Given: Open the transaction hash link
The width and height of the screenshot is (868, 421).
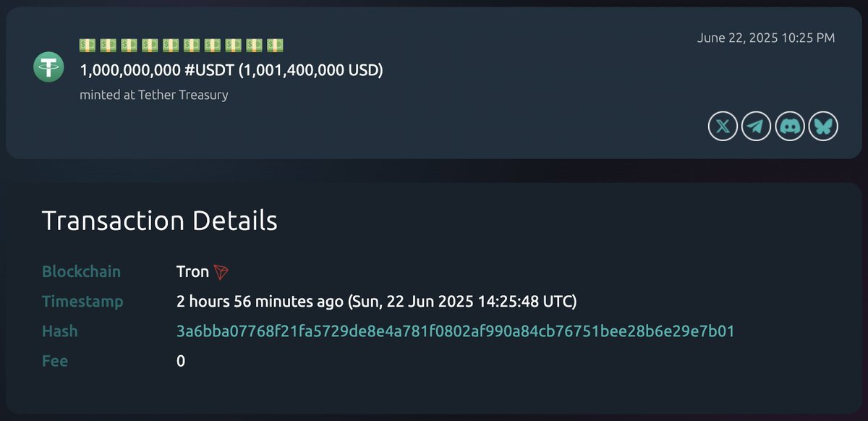Looking at the screenshot, I should click(x=455, y=331).
